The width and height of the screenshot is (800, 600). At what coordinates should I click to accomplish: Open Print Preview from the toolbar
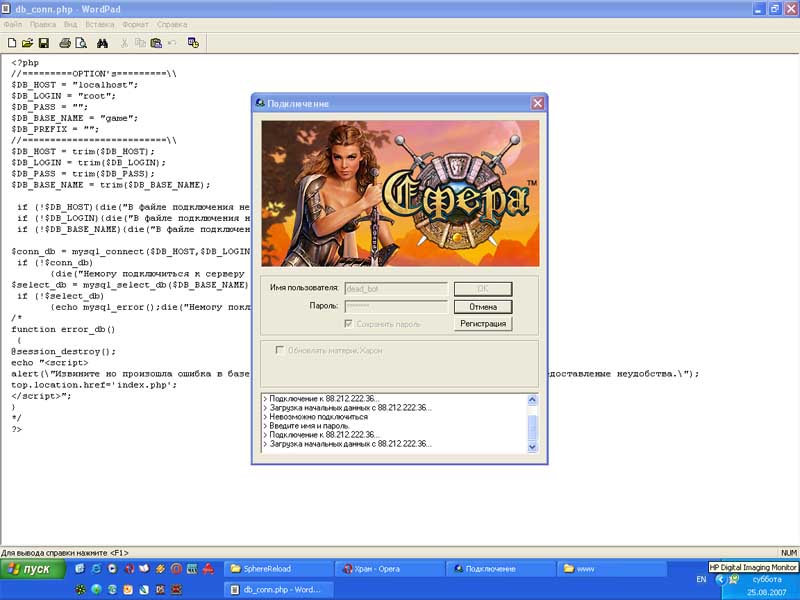point(81,43)
